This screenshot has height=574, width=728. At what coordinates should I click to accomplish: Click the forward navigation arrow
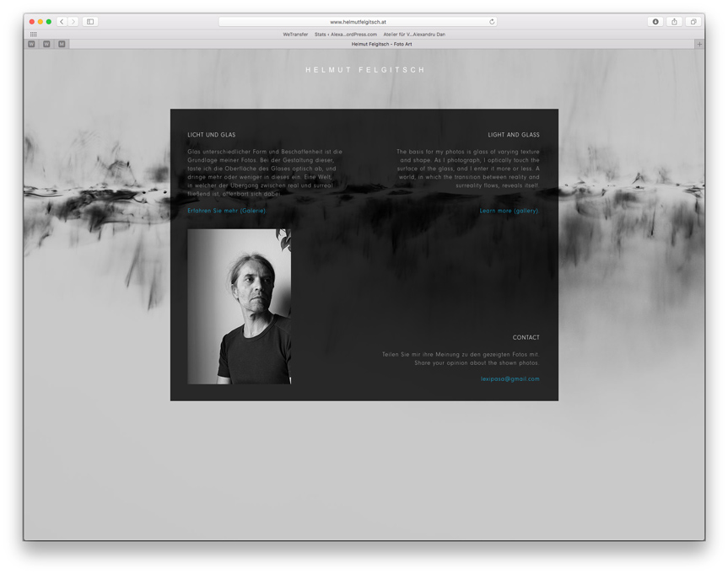[73, 22]
